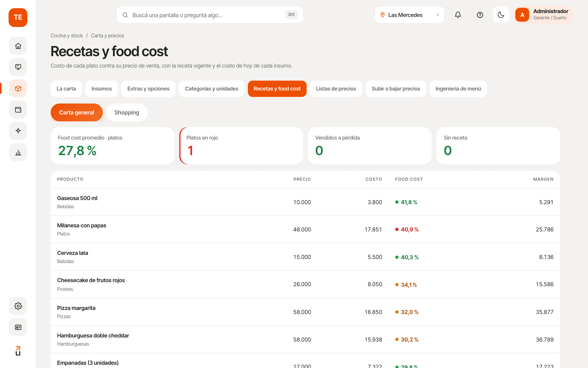
Task: Click the Food cost promedio card
Action: (112, 146)
